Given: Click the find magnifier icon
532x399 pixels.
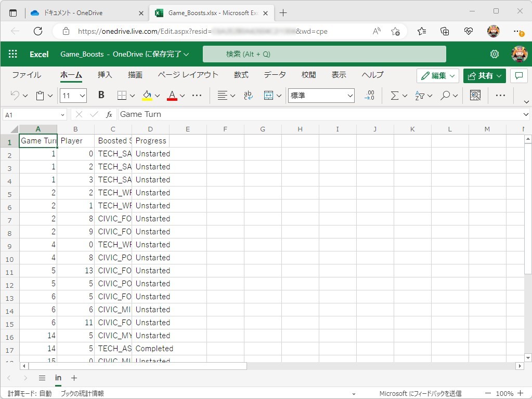Looking at the screenshot, I should tap(445, 95).
